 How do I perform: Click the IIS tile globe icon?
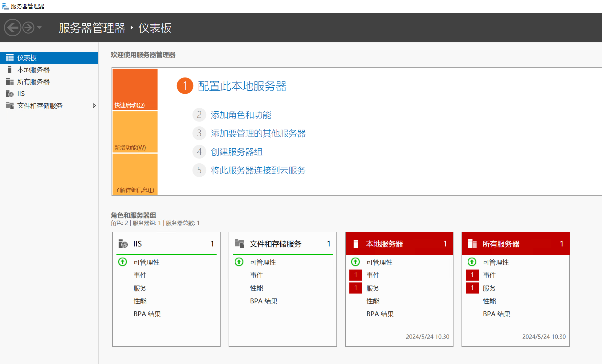[x=123, y=244]
